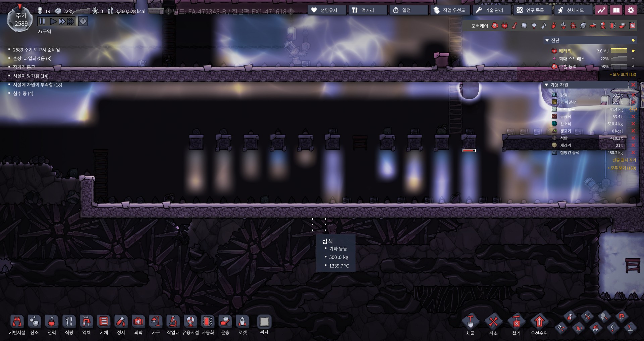Select the Wrangle capture-net tool
The height and width of the screenshot is (341, 644).
[604, 316]
